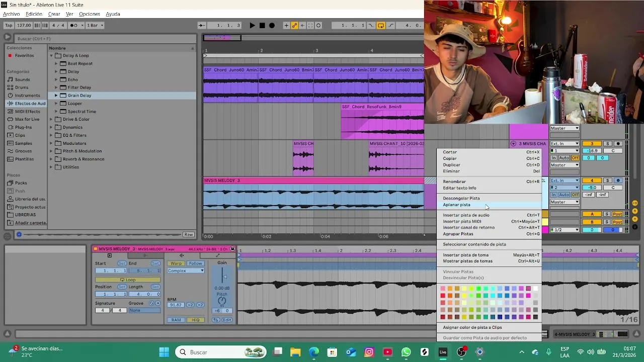Click the Punch-Out switch

[391, 25]
